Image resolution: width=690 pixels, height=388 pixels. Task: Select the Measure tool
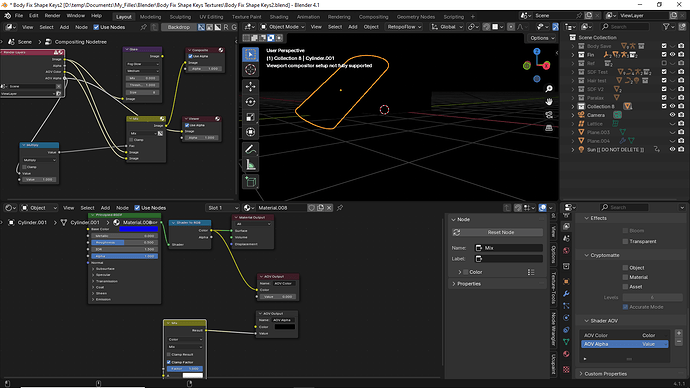tap(250, 165)
